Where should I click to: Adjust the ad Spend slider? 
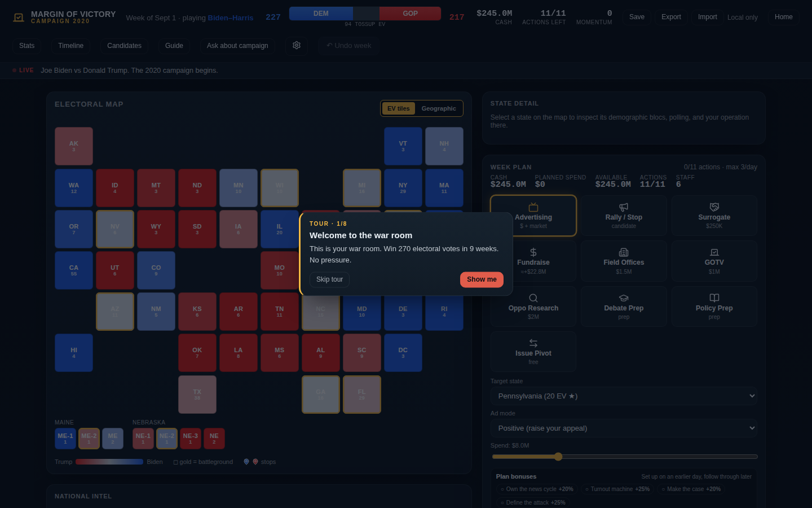click(624, 457)
